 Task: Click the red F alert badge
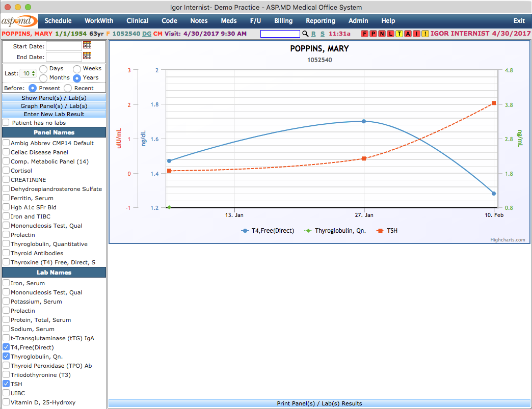click(365, 34)
